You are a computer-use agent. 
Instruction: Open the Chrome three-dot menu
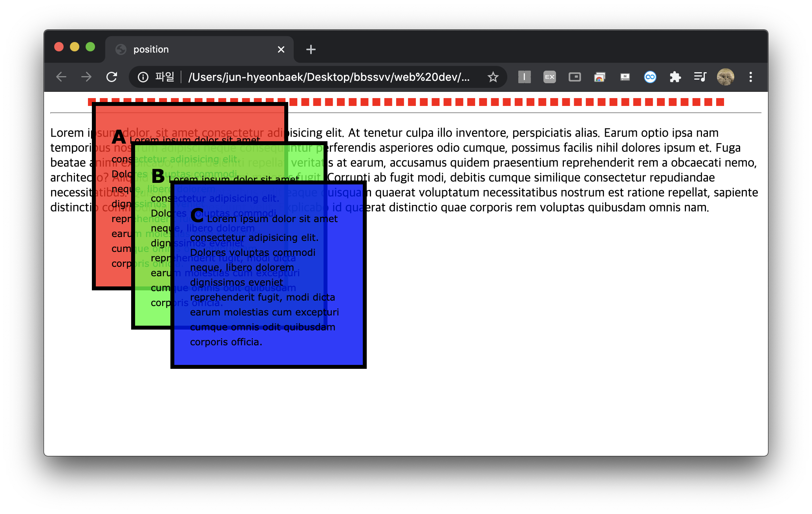click(x=750, y=77)
